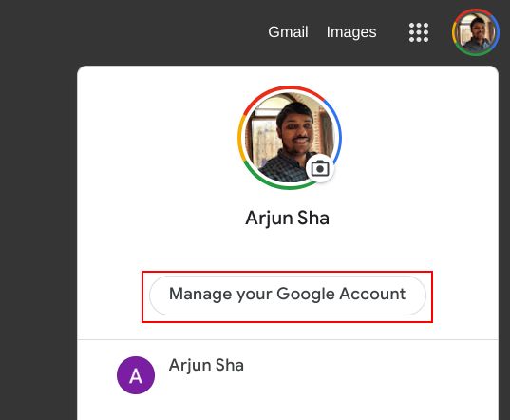The height and width of the screenshot is (420, 510).
Task: Click the Arjun Sha name heading
Action: point(288,218)
